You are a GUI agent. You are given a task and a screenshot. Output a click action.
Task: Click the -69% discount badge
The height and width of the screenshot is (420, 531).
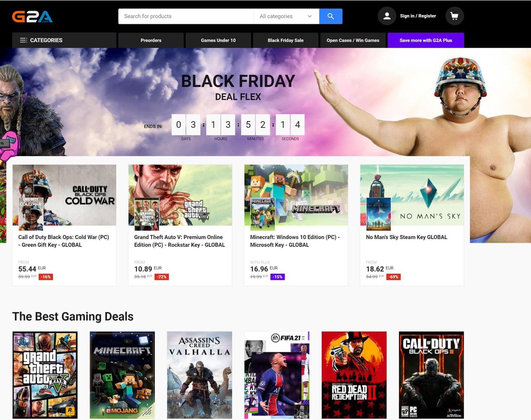click(393, 277)
